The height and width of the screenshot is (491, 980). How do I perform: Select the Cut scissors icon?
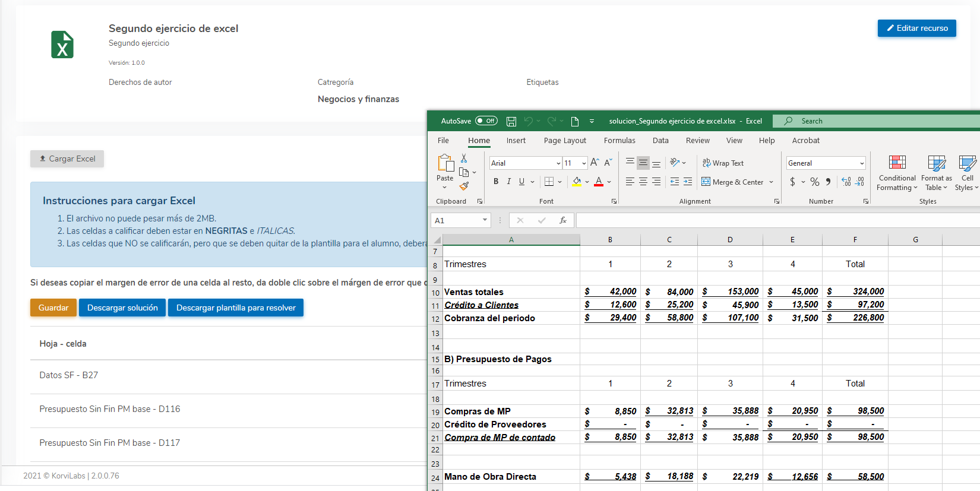click(464, 159)
